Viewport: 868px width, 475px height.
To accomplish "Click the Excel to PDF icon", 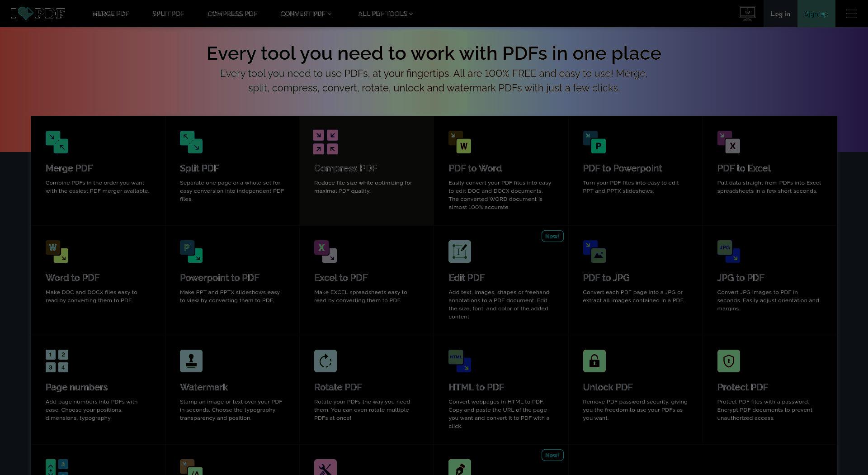I will click(325, 252).
